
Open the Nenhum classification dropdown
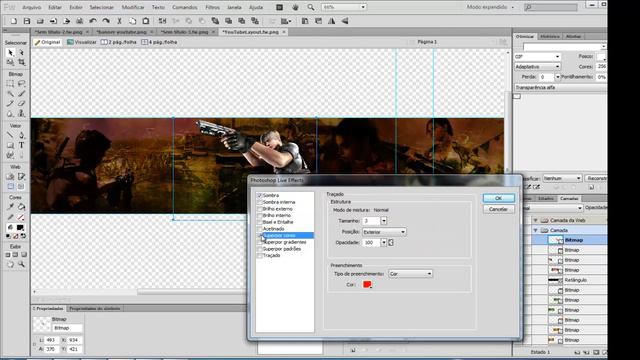[562, 178]
